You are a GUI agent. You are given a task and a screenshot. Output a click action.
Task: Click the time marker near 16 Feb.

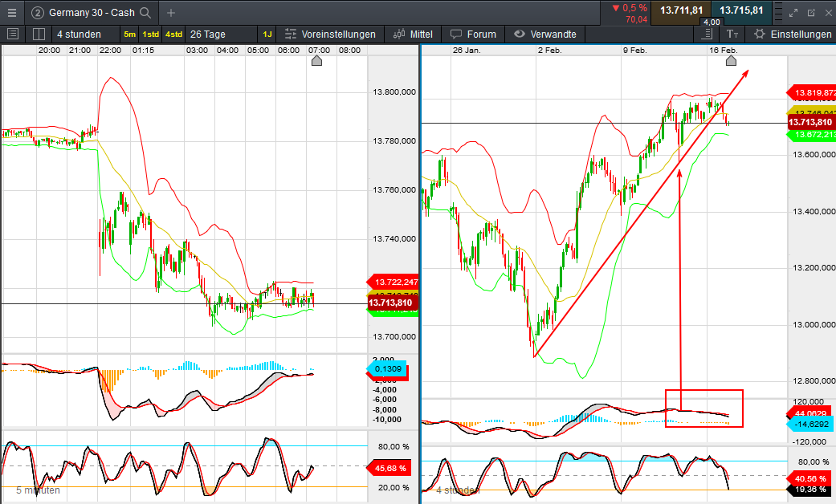coord(731,61)
